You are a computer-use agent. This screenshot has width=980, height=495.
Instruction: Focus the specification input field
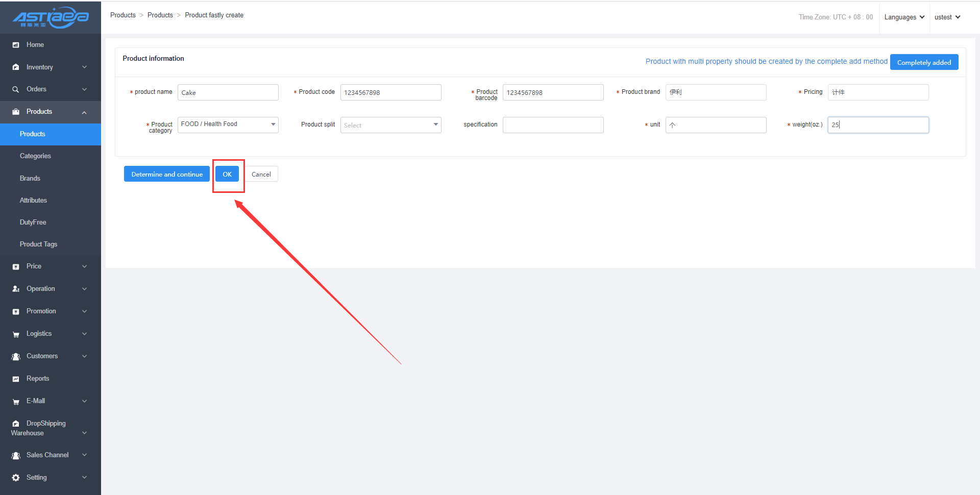pyautogui.click(x=553, y=125)
